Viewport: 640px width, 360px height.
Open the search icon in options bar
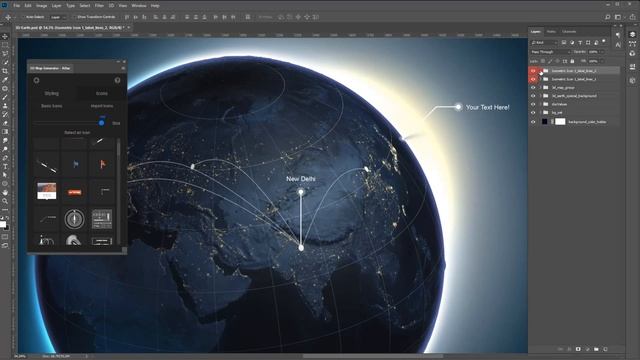coord(607,17)
